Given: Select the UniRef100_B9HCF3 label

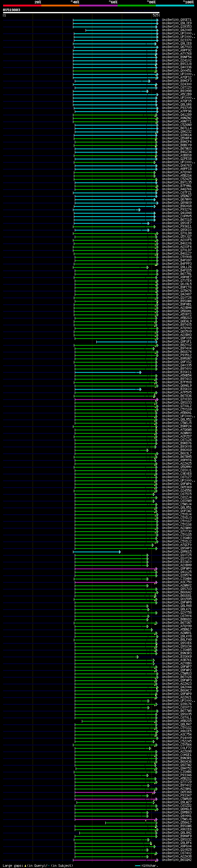Looking at the screenshot, I should 176,81.
